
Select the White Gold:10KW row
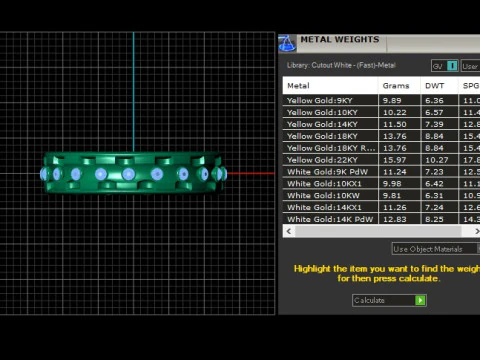pyautogui.click(x=381, y=196)
